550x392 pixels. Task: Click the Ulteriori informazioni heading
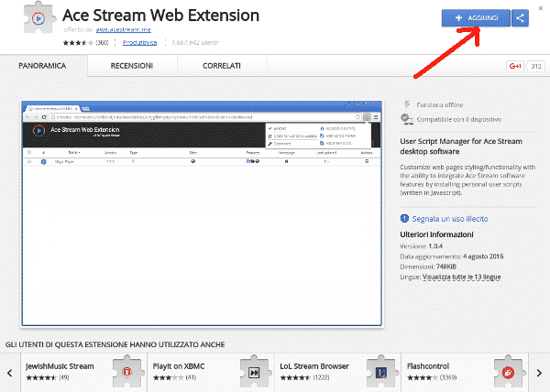coord(436,234)
